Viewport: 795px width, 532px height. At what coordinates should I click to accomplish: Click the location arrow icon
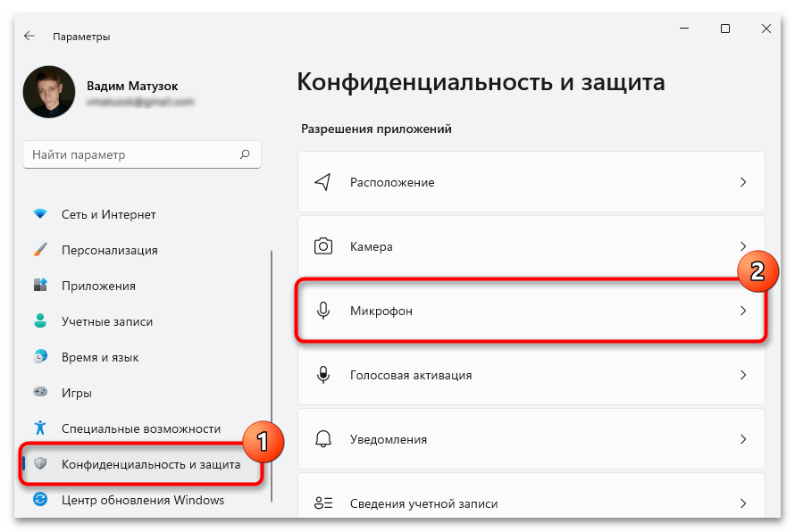[x=323, y=182]
